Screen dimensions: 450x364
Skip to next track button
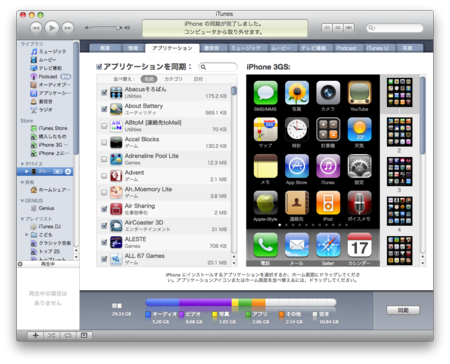68,28
